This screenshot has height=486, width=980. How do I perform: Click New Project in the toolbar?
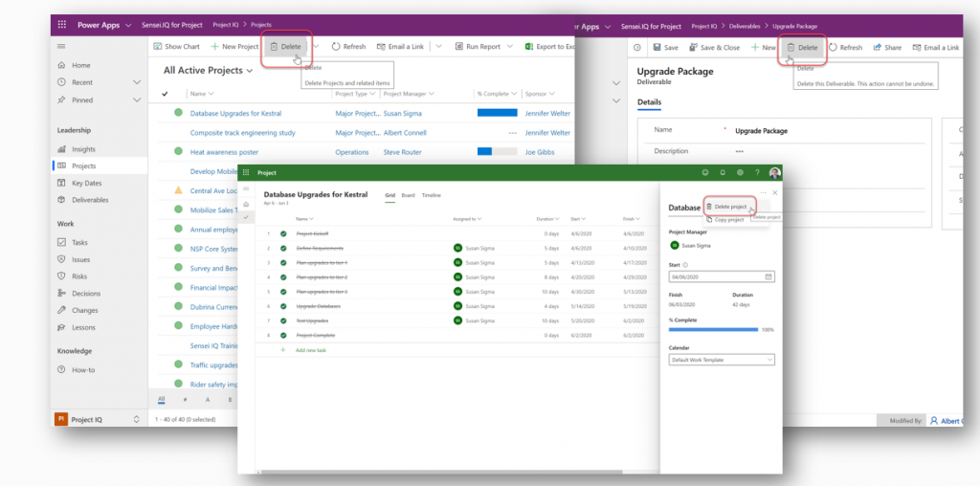(234, 47)
